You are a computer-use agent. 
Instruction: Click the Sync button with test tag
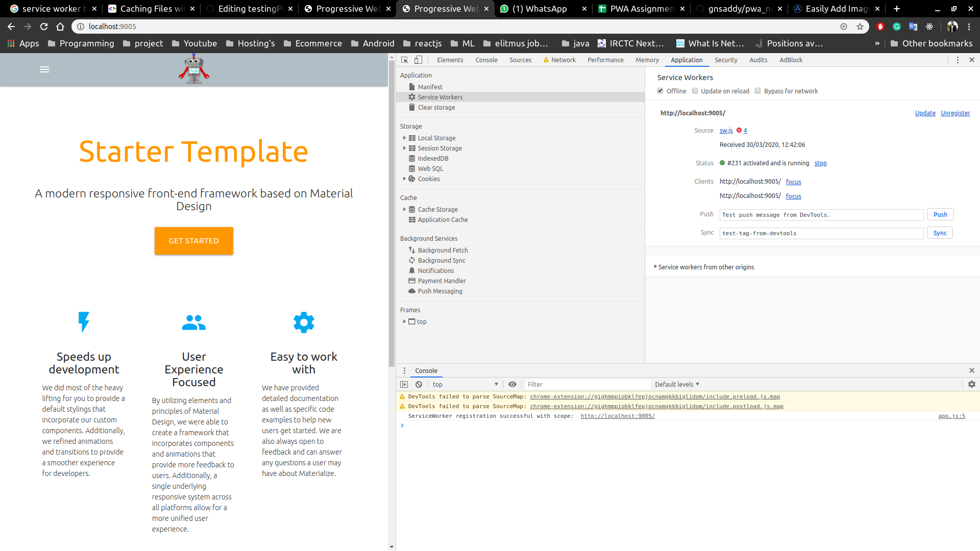coord(940,233)
